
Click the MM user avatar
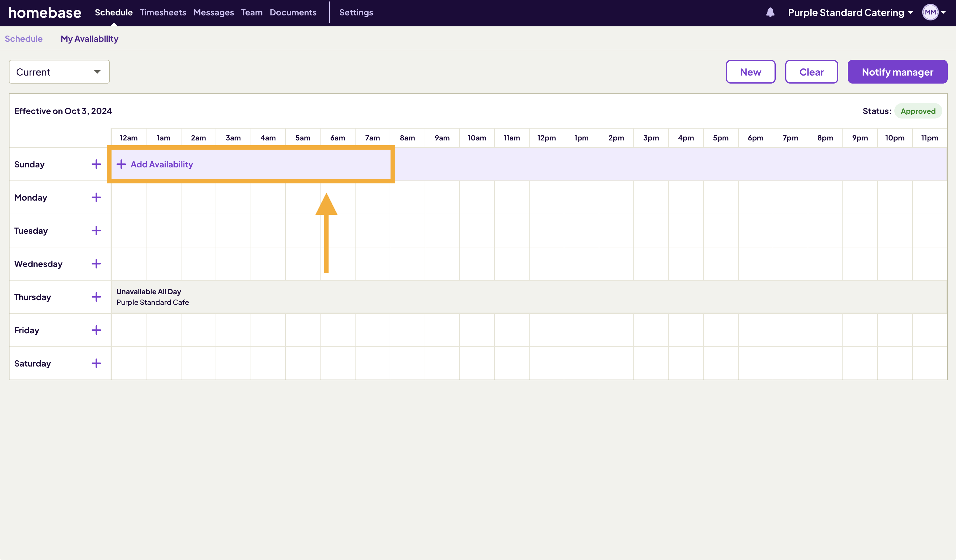click(930, 12)
